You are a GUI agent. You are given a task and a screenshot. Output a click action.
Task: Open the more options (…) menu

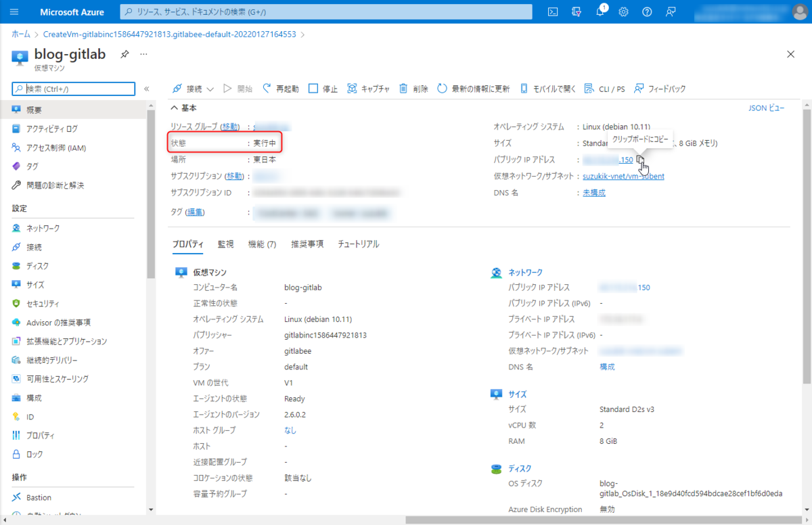[x=143, y=54]
